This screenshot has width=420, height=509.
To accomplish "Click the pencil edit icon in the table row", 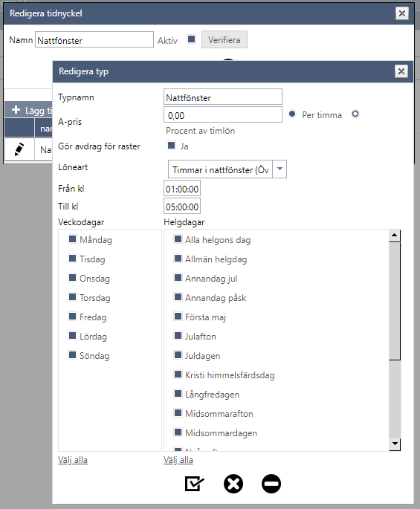I will click(19, 149).
